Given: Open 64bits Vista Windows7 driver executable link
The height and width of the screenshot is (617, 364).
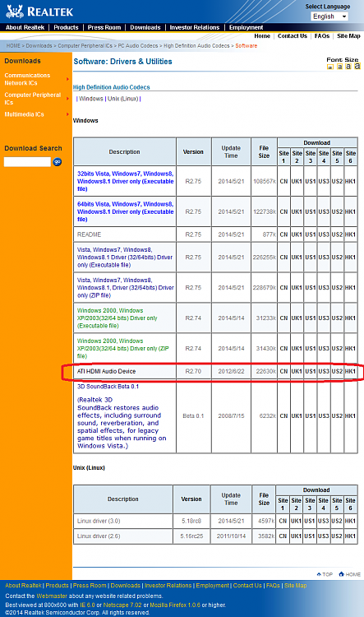Looking at the screenshot, I should click(x=126, y=211).
